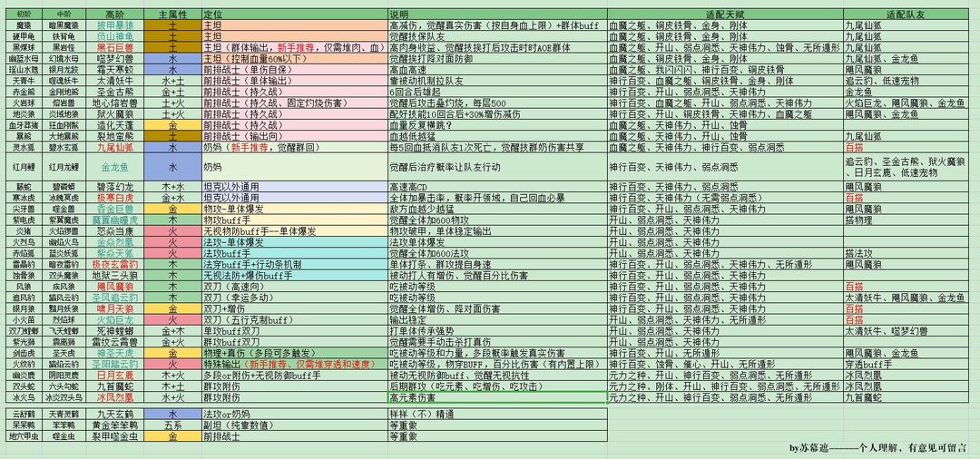This screenshot has height=459, width=980.
Task: Select the 适配队友 header cell
Action: (x=905, y=14)
